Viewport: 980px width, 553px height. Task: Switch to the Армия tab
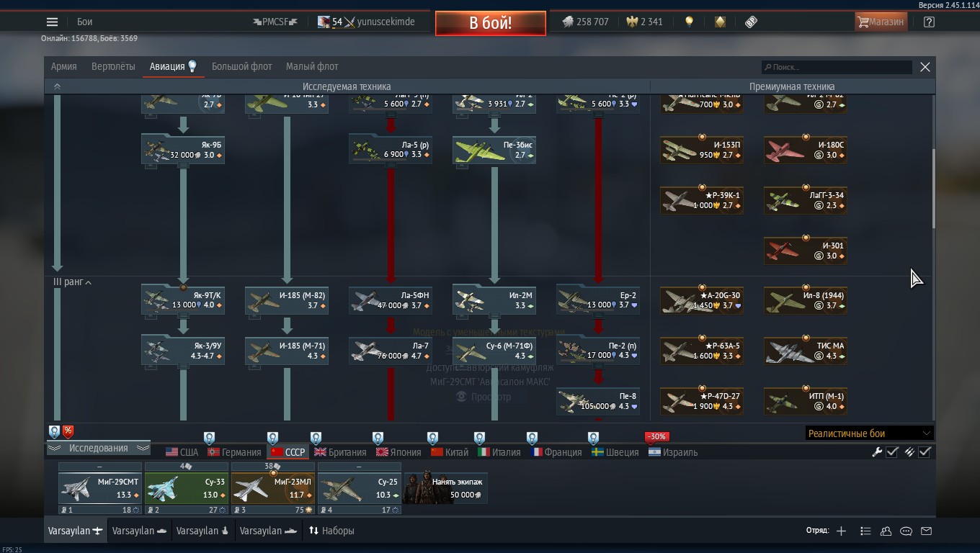(x=64, y=66)
